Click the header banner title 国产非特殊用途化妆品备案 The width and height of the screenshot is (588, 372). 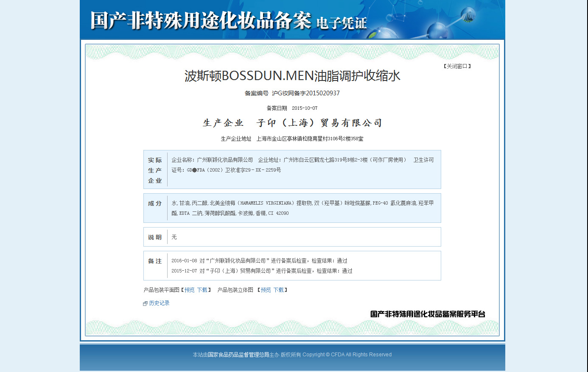pyautogui.click(x=201, y=20)
